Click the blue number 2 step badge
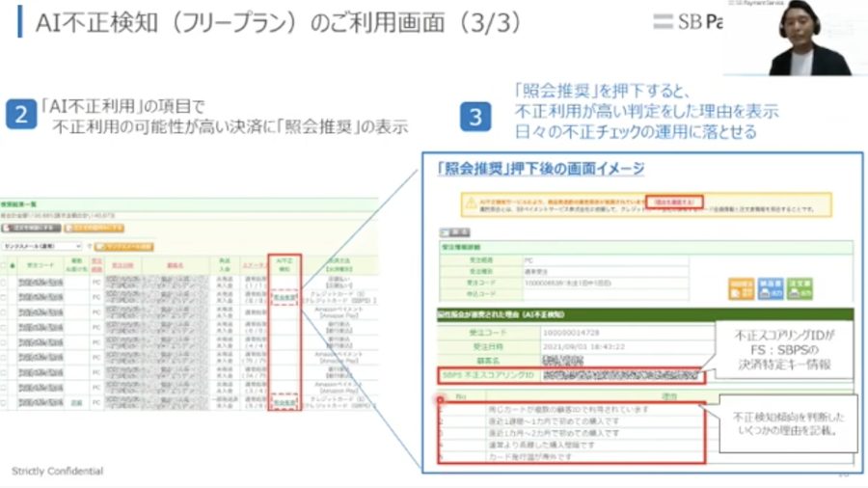868x488 pixels. [21, 115]
